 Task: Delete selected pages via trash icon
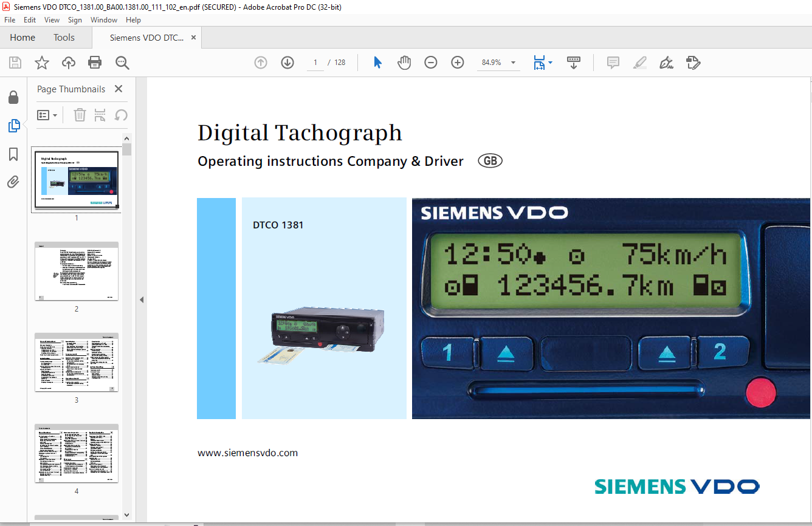(80, 115)
